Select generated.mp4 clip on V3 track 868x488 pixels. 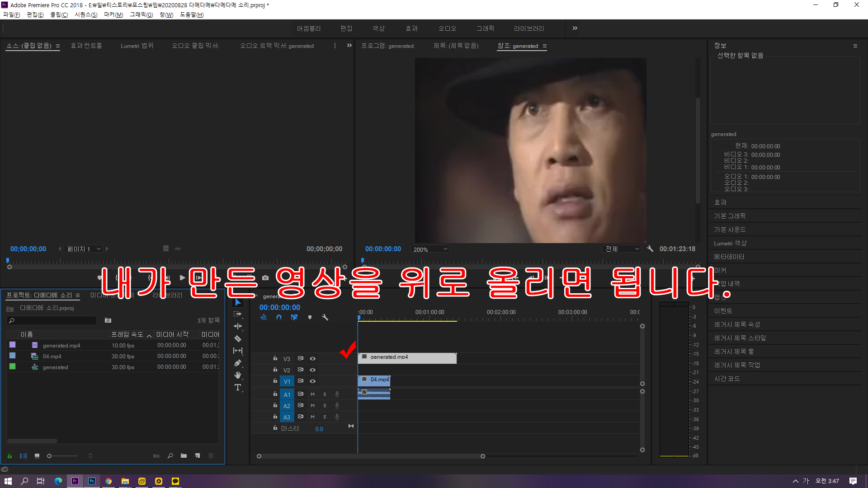pyautogui.click(x=407, y=358)
